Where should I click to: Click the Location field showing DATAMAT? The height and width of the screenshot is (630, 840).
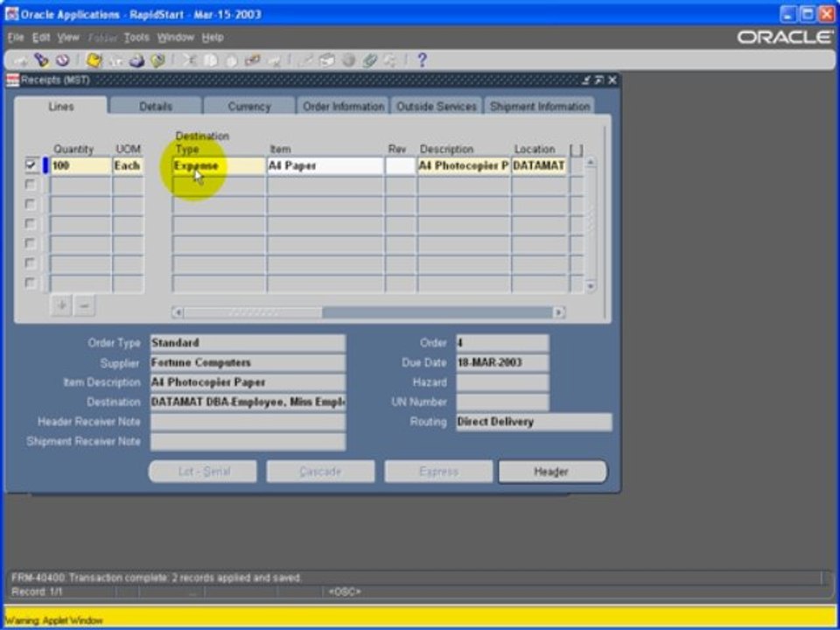540,165
